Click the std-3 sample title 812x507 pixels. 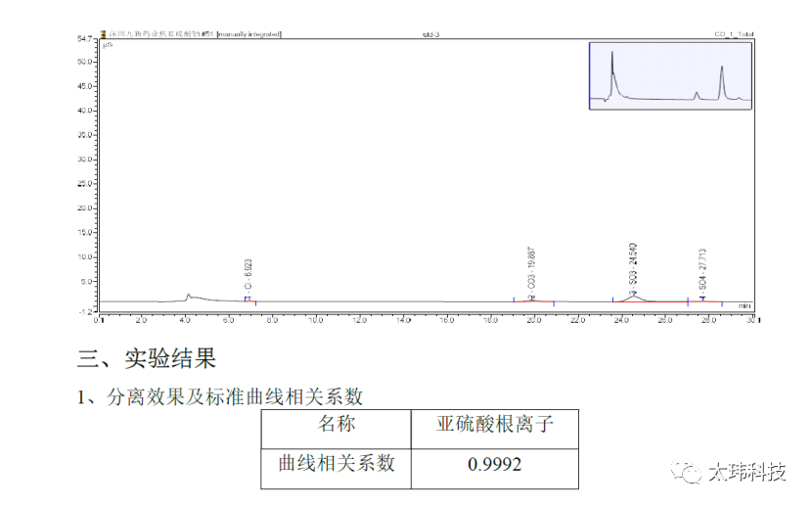point(430,33)
